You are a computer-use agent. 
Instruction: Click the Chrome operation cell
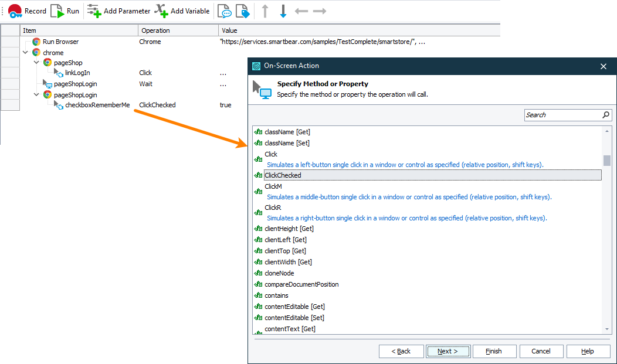coord(150,42)
